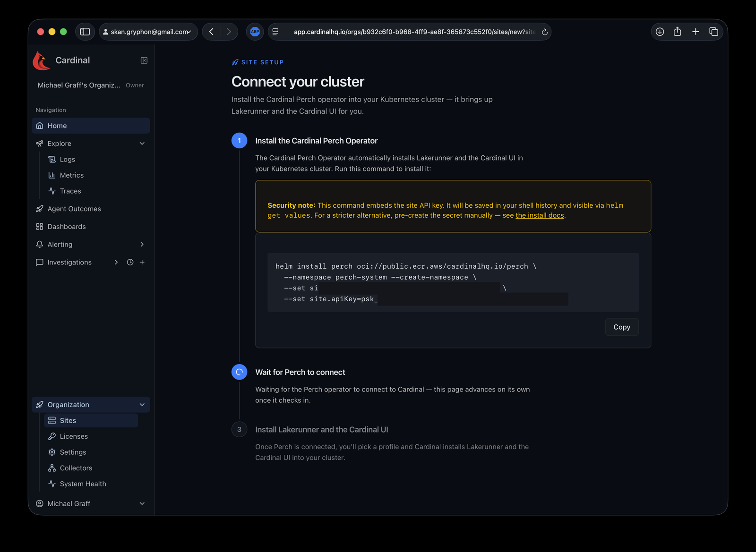Open a new browser tab

click(696, 32)
